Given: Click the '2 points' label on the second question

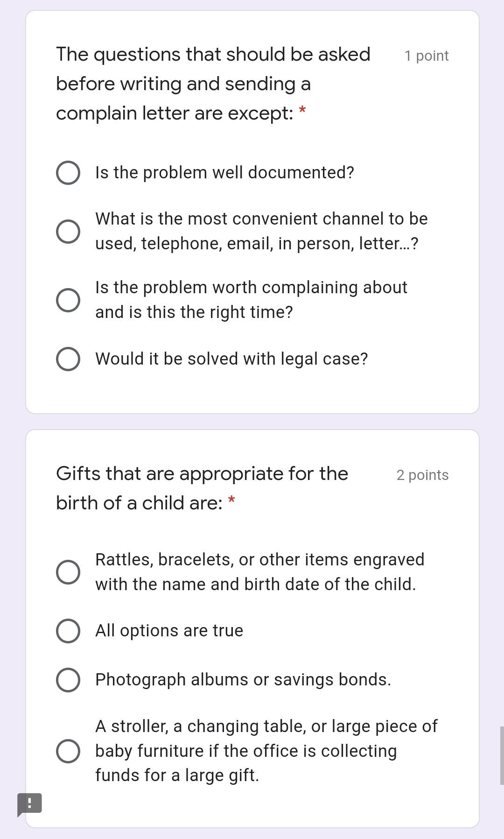Looking at the screenshot, I should tap(422, 475).
